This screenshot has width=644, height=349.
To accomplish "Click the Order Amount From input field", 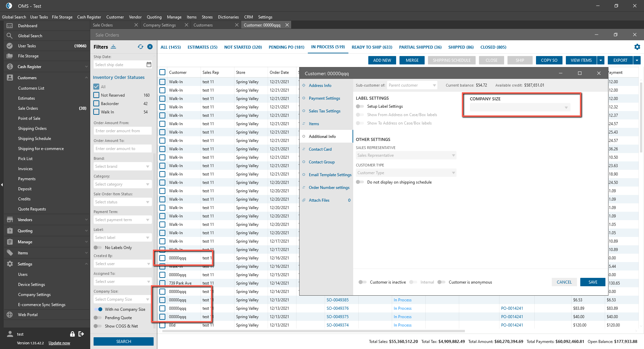I will tap(122, 131).
